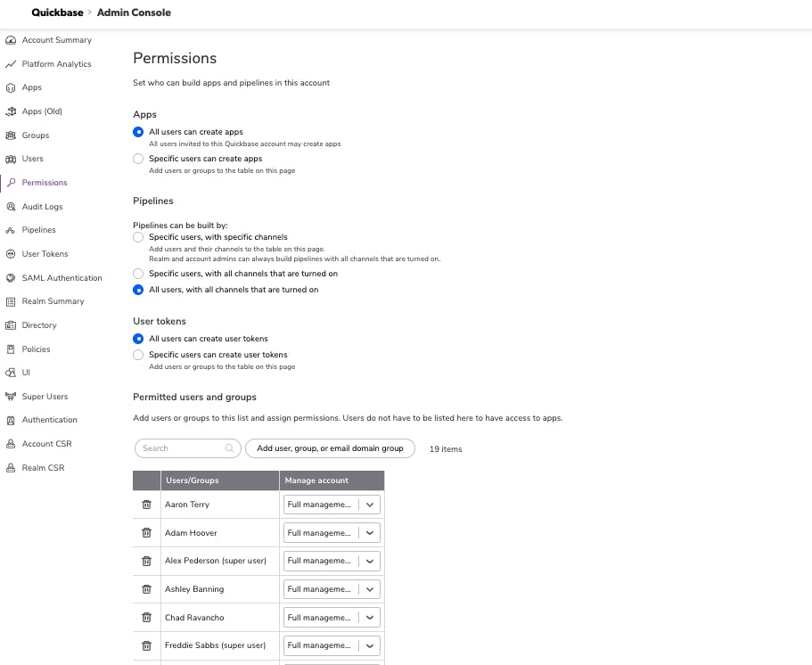Click the Audit Logs sidebar icon
The width and height of the screenshot is (812, 665).
pos(11,207)
